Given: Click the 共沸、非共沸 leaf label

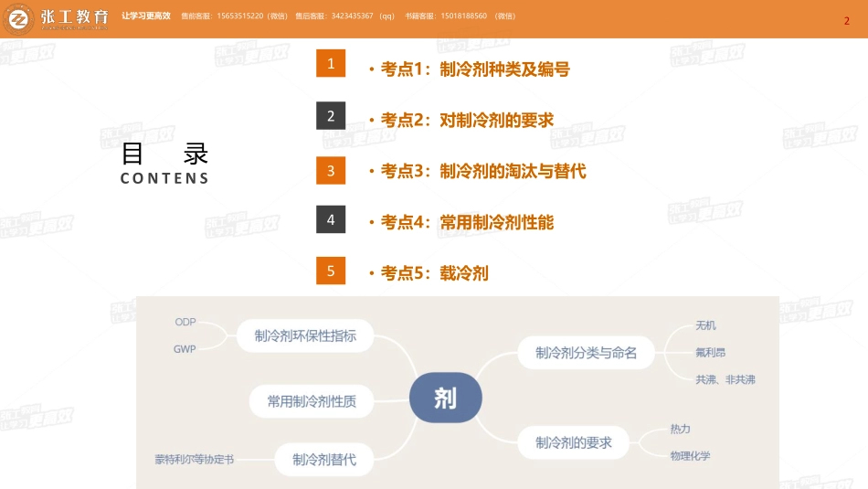Looking at the screenshot, I should click(x=725, y=380).
